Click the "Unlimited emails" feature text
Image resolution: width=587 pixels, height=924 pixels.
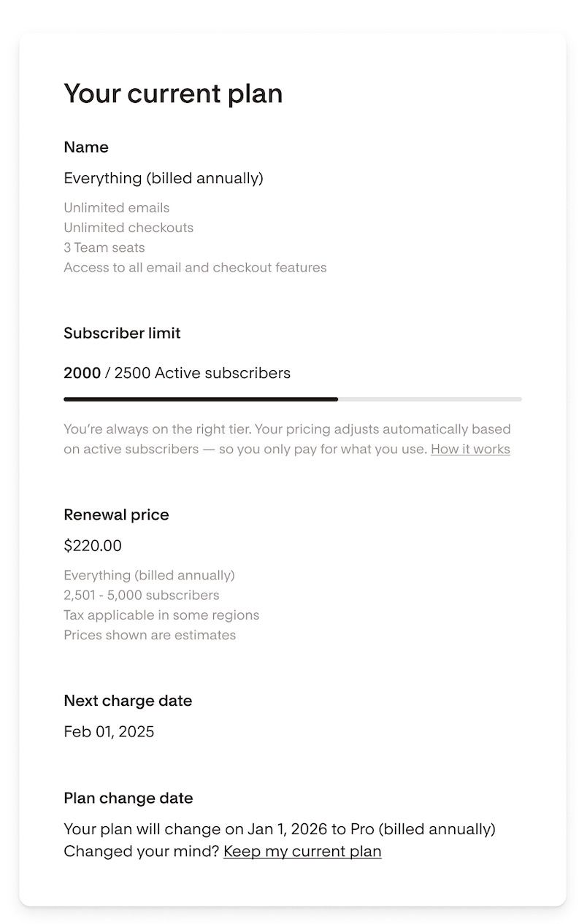(117, 208)
